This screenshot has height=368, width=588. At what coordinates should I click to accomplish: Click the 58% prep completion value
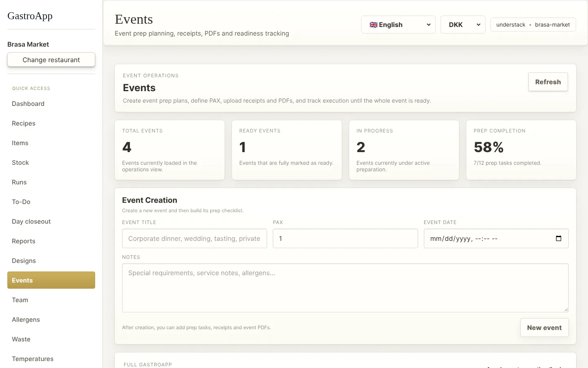coord(488,147)
